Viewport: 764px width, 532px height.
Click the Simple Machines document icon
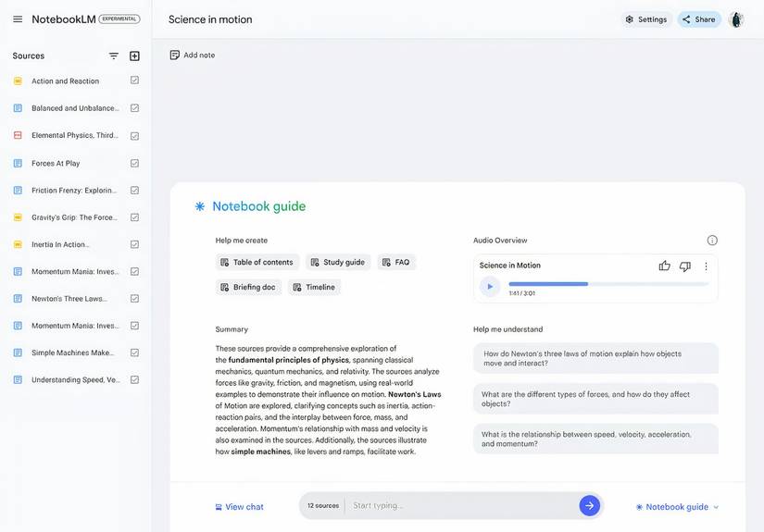click(x=18, y=353)
